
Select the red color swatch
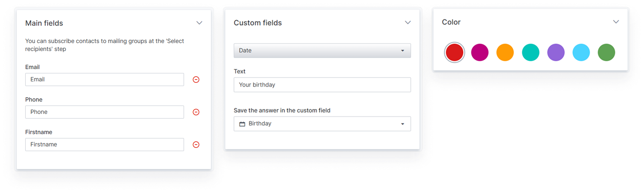coord(454,52)
